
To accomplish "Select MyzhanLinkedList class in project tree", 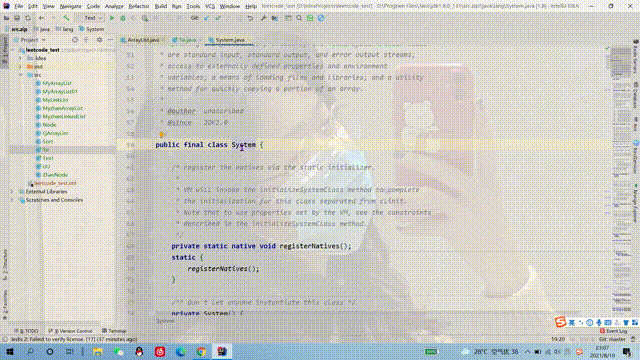I will pyautogui.click(x=64, y=117).
